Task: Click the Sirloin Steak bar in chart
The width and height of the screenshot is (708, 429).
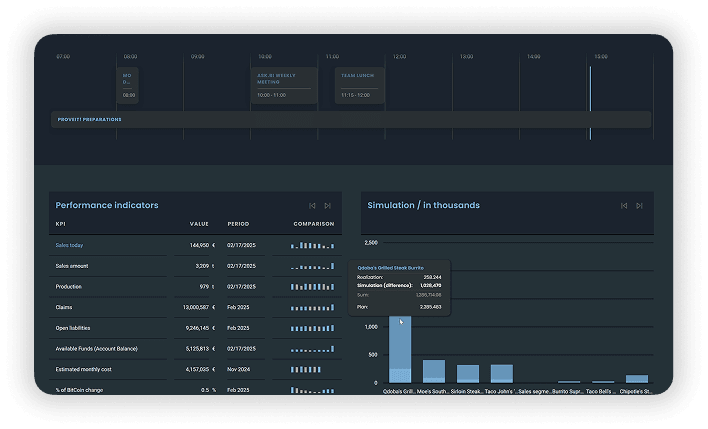Action: [x=468, y=373]
